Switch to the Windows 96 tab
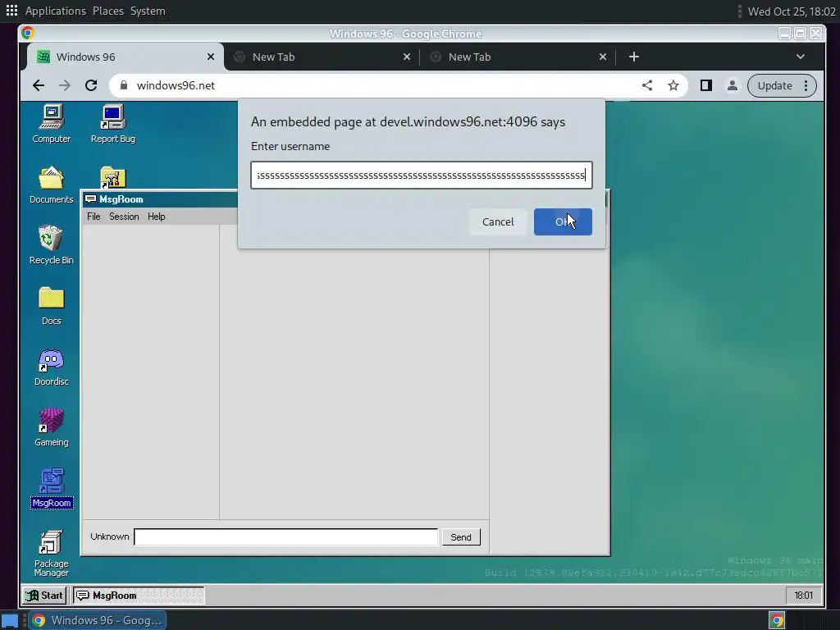 tap(126, 57)
